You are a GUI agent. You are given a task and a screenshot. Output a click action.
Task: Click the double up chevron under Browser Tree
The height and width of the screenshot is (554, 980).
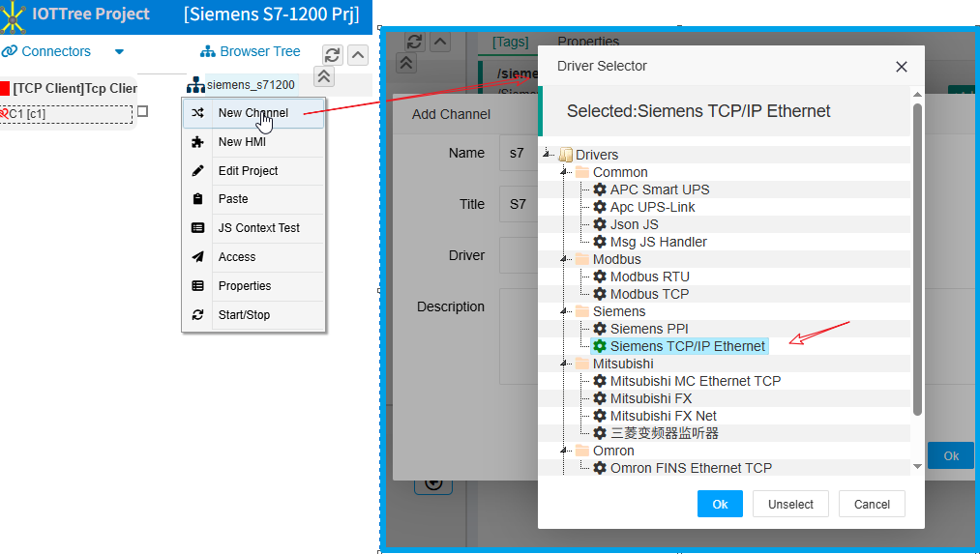[323, 76]
